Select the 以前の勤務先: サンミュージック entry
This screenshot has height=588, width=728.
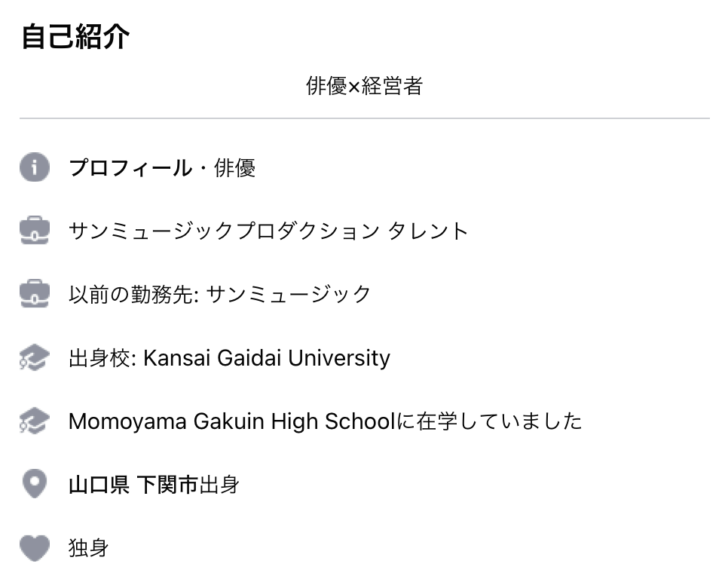click(x=219, y=294)
